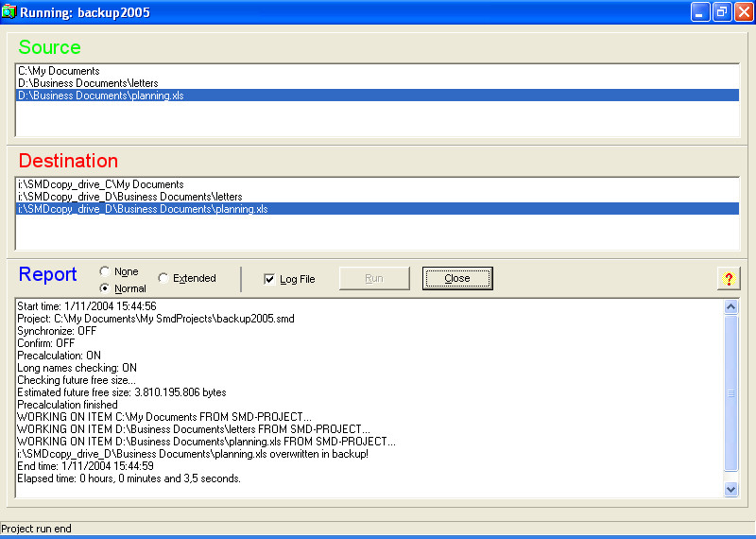Select destination ending in Business Documents\letters

pos(377,197)
